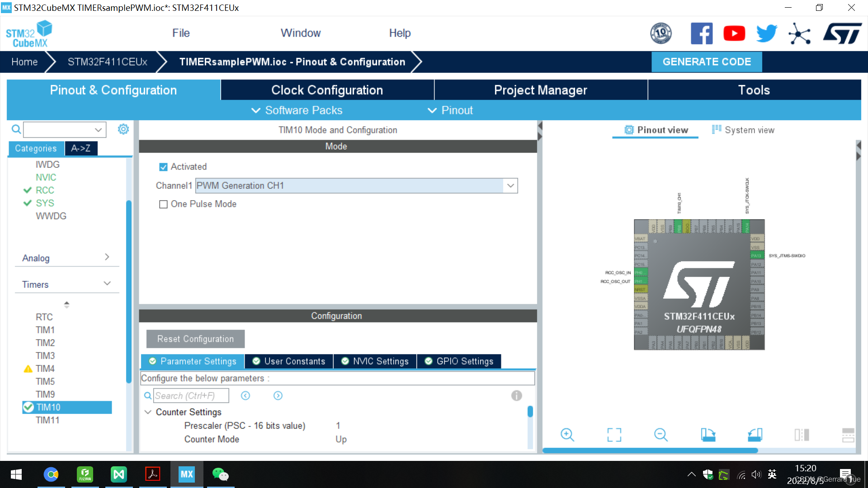Viewport: 868px width, 488px height.
Task: Expand the Pinout dropdown menu
Action: click(450, 110)
